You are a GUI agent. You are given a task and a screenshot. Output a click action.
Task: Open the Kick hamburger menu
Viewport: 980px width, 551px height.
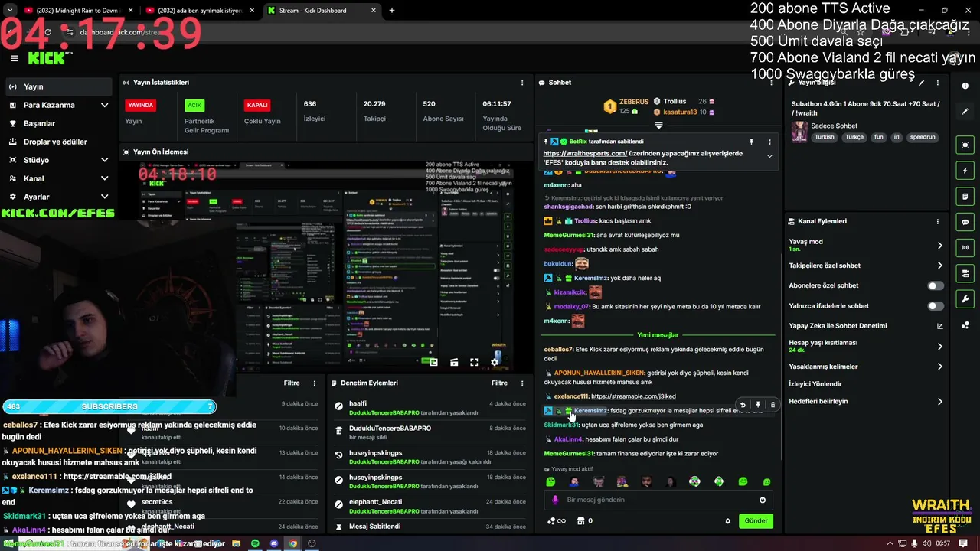[15, 58]
